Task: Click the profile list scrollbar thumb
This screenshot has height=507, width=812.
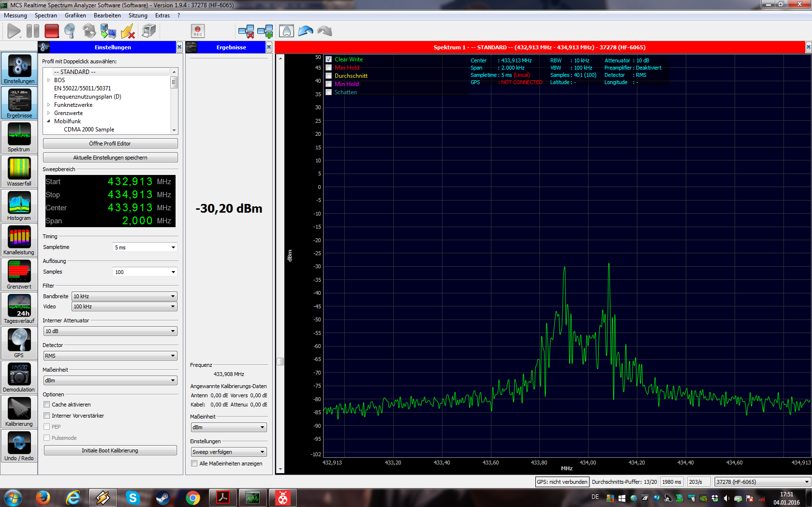Action: coord(174,82)
